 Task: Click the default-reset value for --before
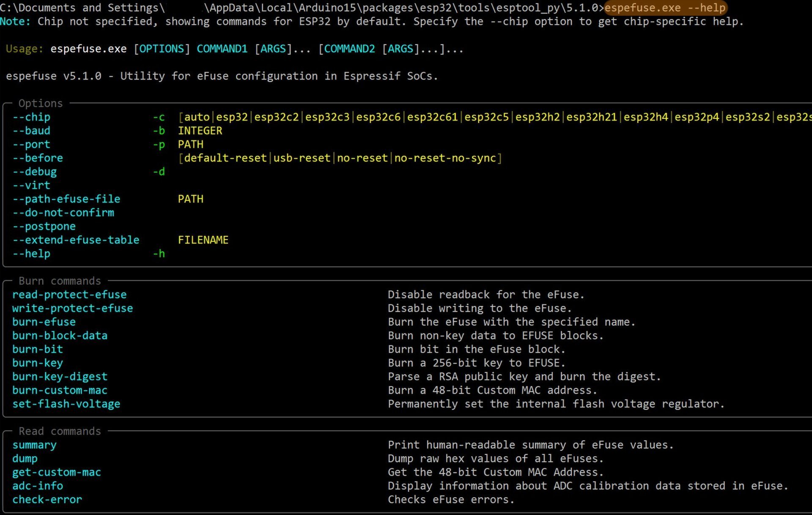point(225,158)
